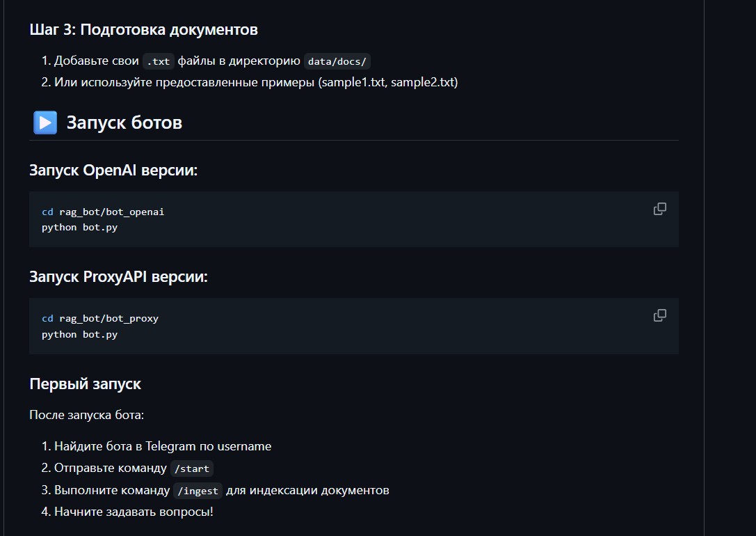Click the Шаг 3: Подготовка документов heading
Screen dimensions: 756x536
point(143,30)
